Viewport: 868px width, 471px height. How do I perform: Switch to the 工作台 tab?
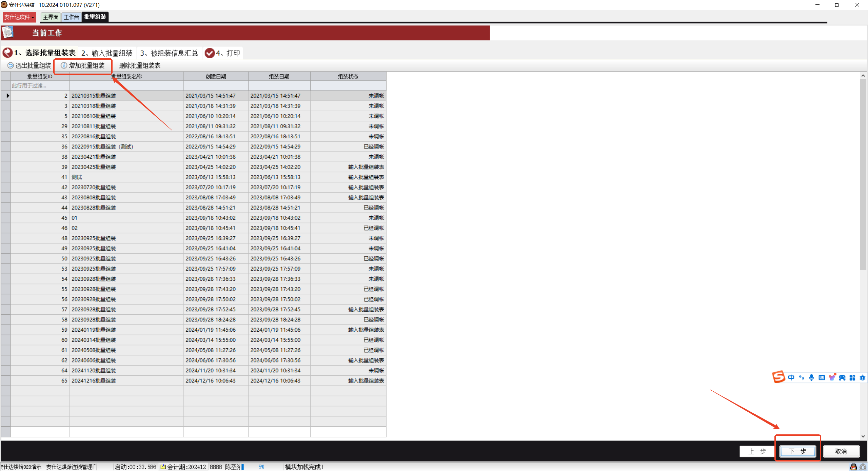click(x=71, y=17)
